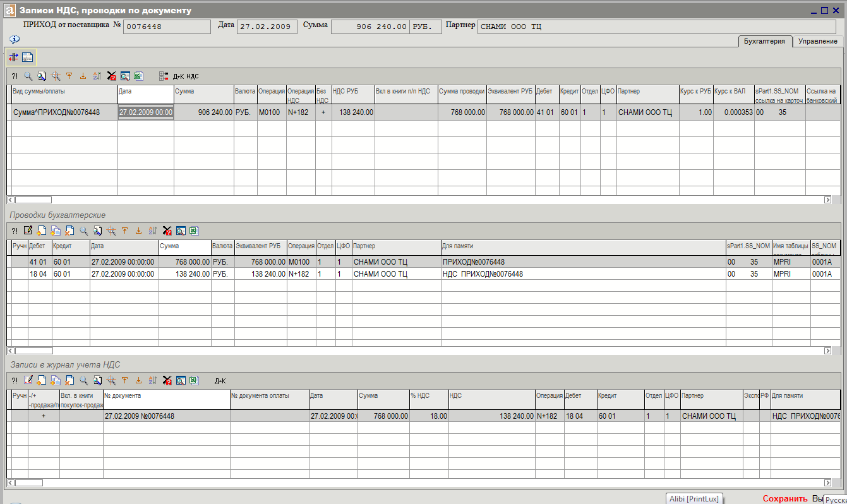
Task: Select the posting row with debit 18 04
Action: coord(423,274)
